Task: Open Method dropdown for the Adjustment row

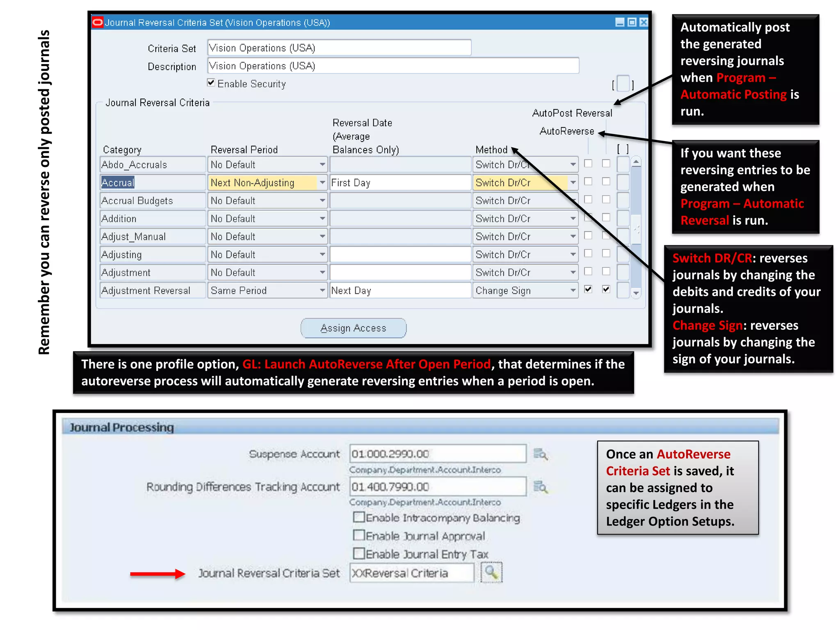Action: [573, 272]
